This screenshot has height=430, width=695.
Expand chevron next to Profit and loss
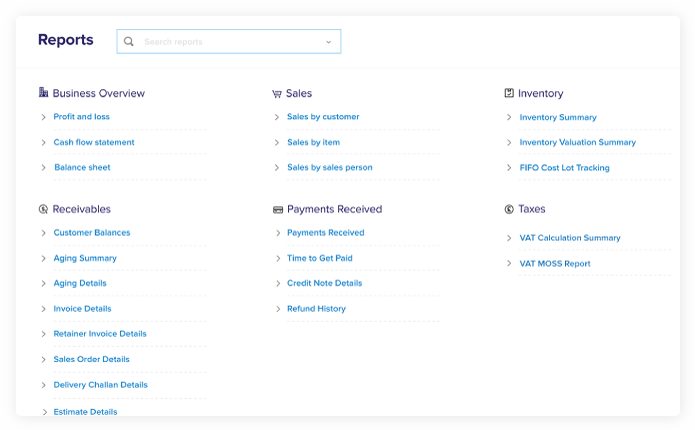coord(43,117)
